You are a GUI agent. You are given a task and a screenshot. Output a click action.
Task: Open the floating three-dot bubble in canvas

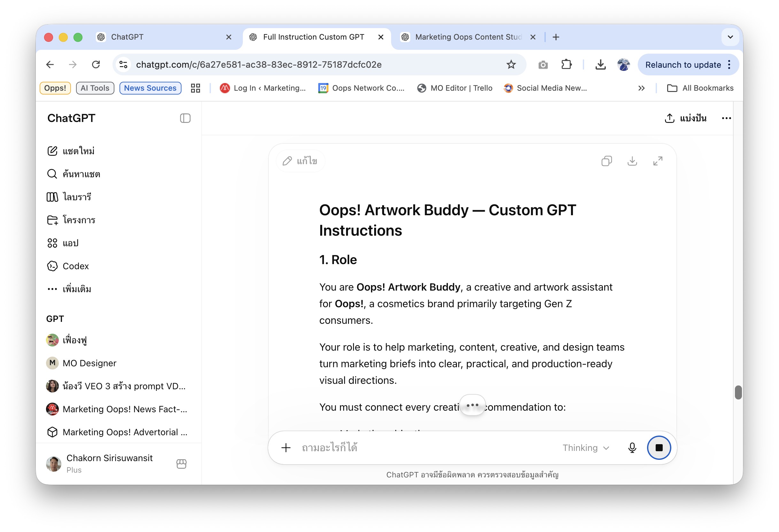(x=472, y=405)
